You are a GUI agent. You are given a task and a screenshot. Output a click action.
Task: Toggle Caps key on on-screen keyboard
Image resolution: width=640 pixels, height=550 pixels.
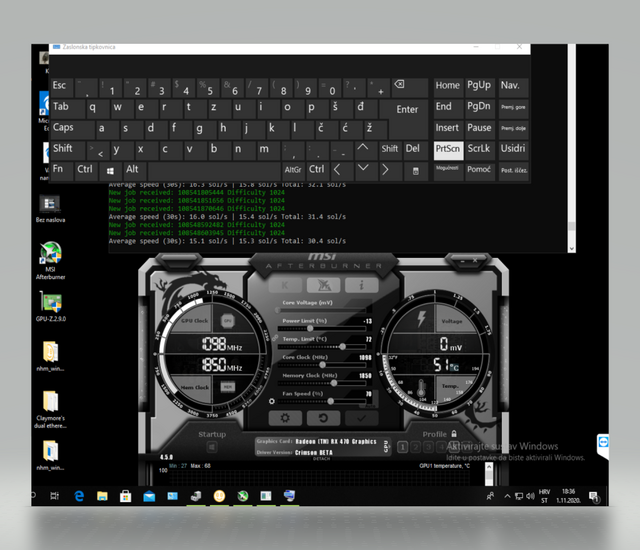(x=73, y=130)
